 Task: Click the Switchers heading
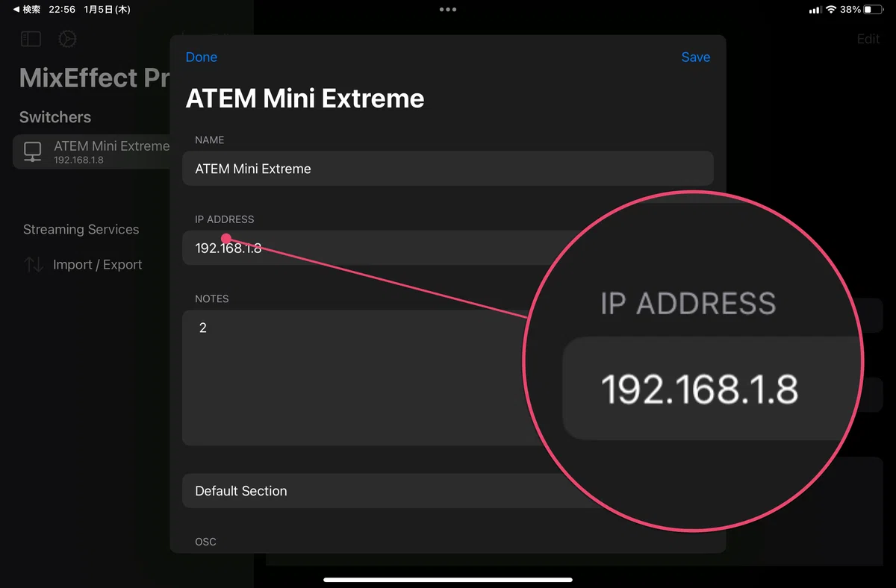pyautogui.click(x=55, y=117)
